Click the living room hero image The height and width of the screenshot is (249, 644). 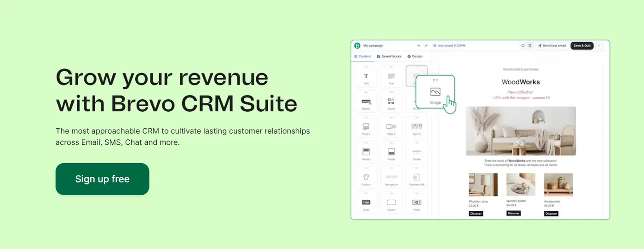point(521,131)
